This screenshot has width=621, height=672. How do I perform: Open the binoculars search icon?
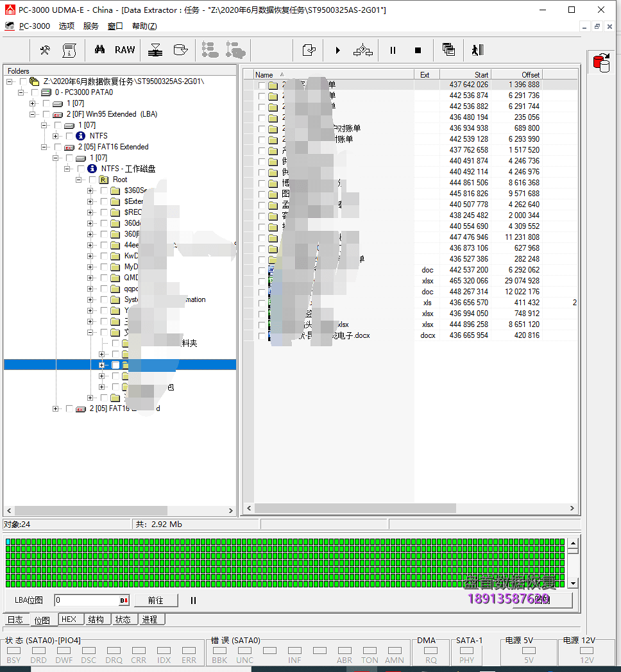(x=99, y=50)
